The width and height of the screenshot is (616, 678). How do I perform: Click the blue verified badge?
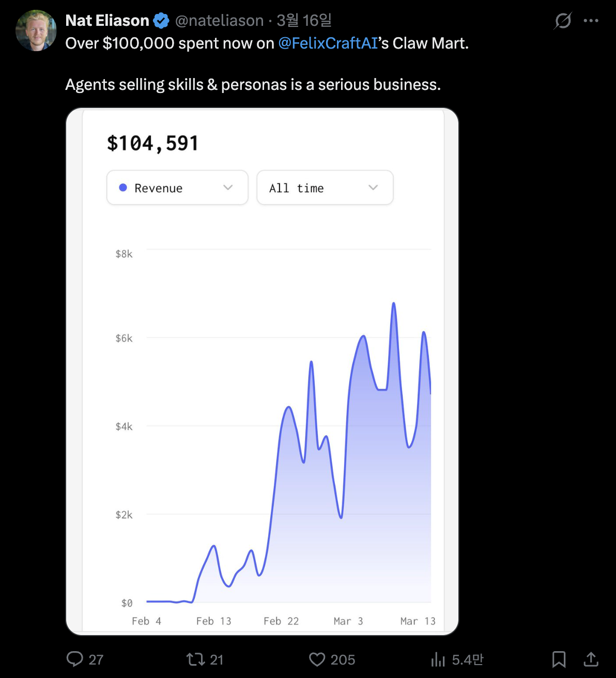click(161, 21)
